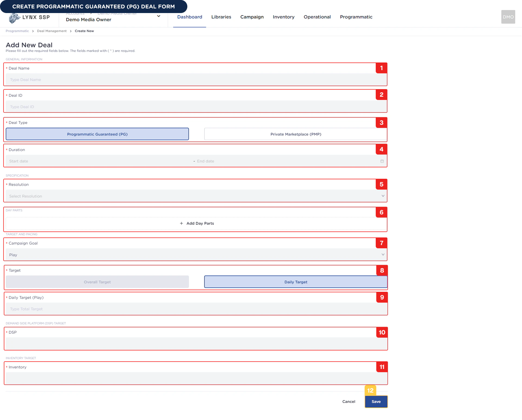Image resolution: width=522 pixels, height=420 pixels.
Task: Click the plus icon beside Add Day Parts
Action: pyautogui.click(x=181, y=223)
